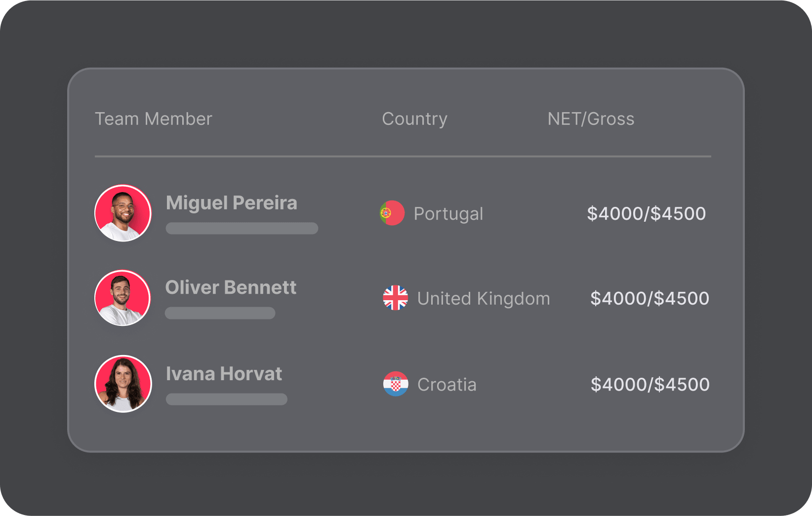
Task: Click the placeholder bar under Miguel Pereira
Action: 242,228
